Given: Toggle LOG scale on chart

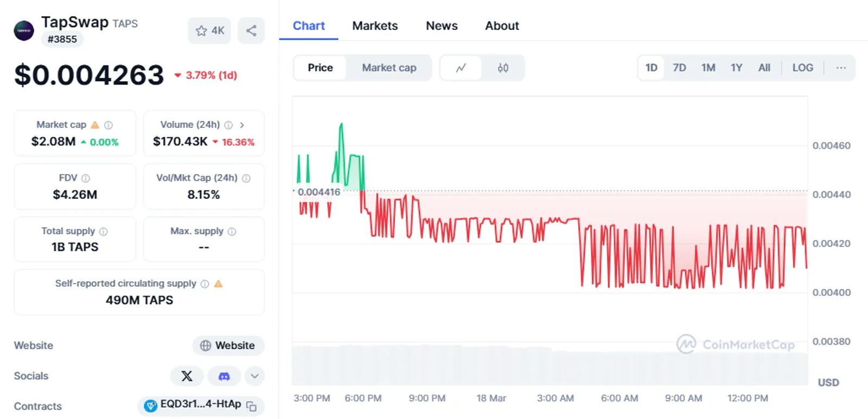Looking at the screenshot, I should pyautogui.click(x=802, y=68).
